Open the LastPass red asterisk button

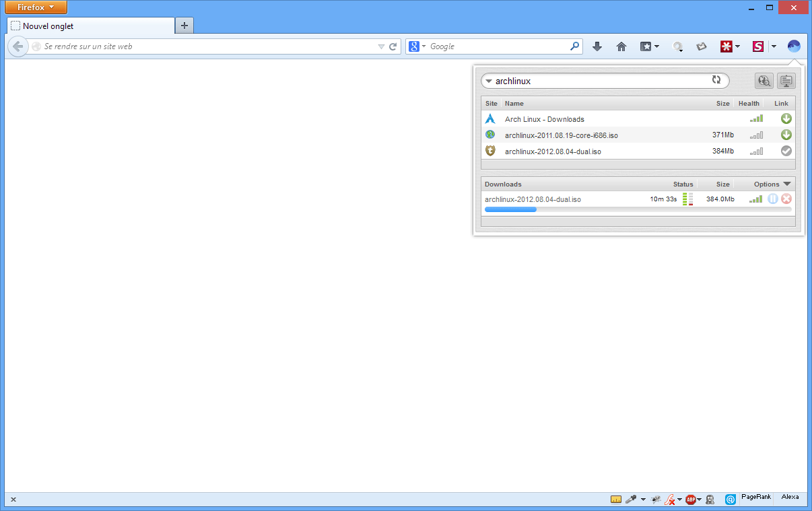click(726, 46)
